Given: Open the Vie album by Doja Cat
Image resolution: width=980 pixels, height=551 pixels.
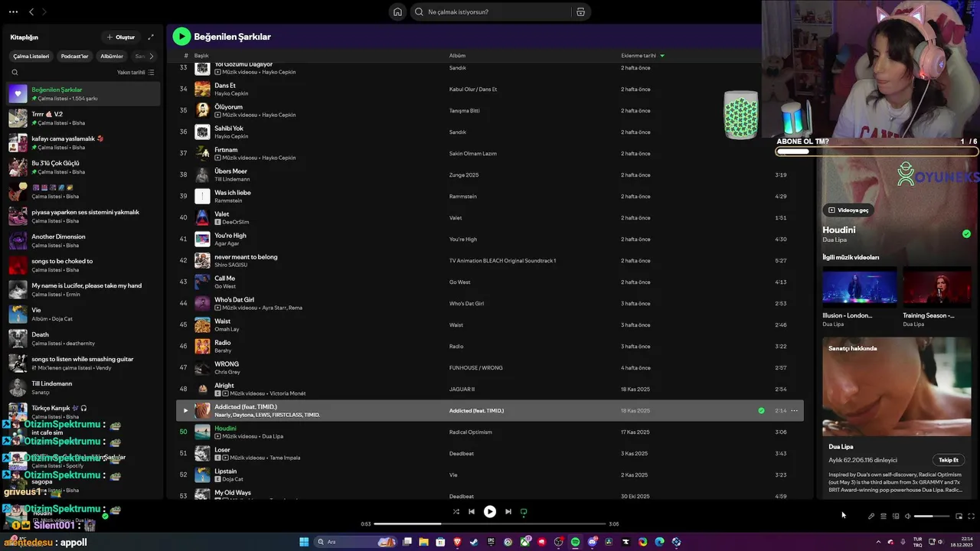Looking at the screenshot, I should point(84,314).
